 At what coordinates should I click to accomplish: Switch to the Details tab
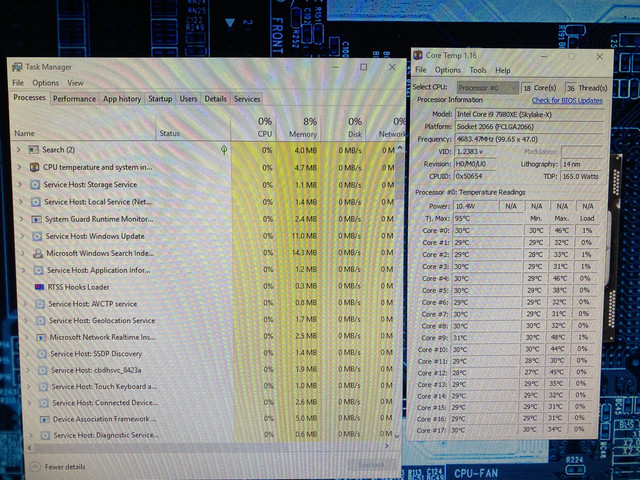pyautogui.click(x=216, y=99)
